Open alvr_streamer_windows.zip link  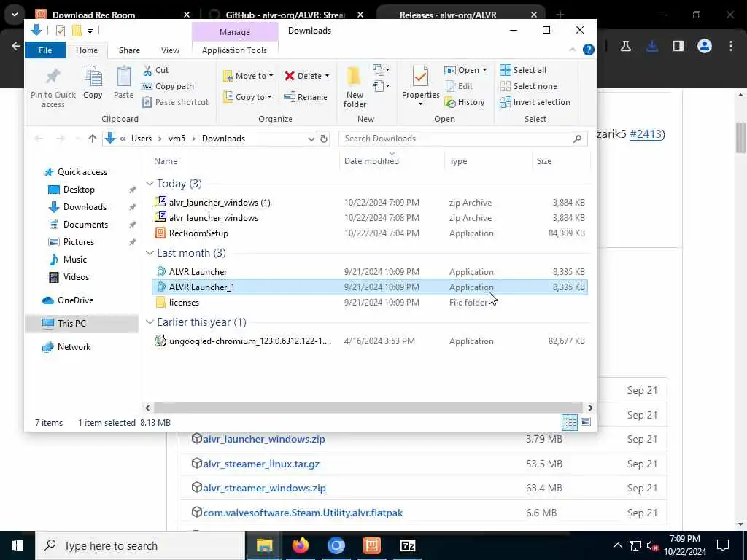point(264,488)
